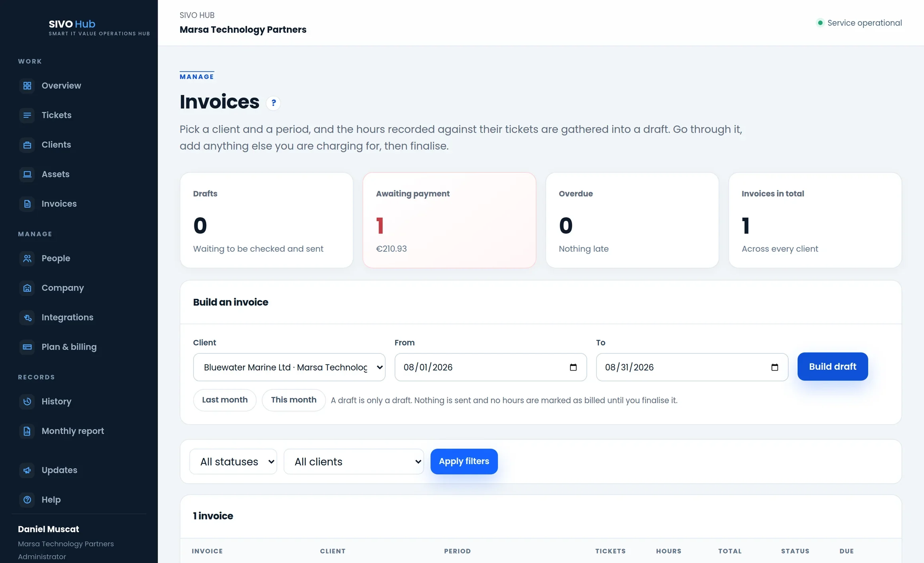Select the Plan & billing card icon
Image resolution: width=924 pixels, height=563 pixels.
tap(27, 347)
